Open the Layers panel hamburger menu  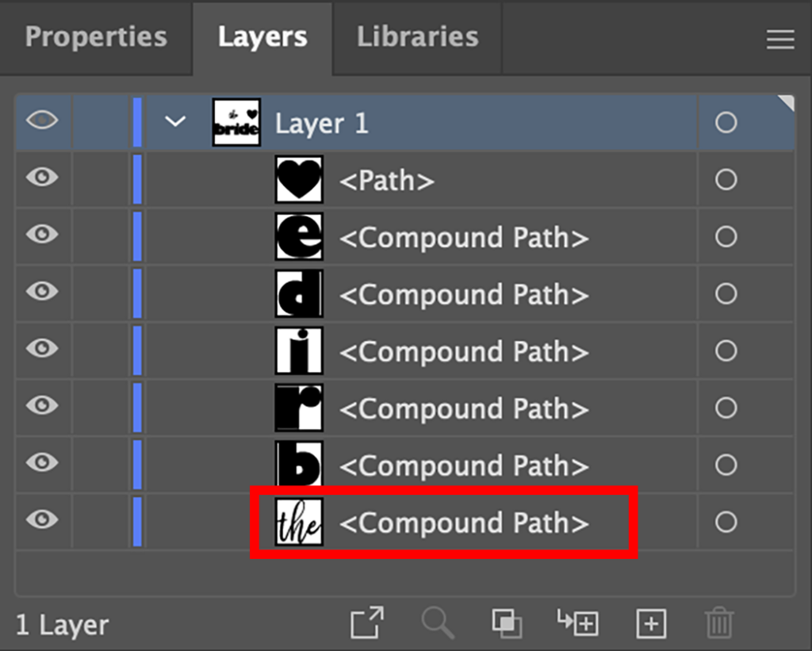pos(780,40)
